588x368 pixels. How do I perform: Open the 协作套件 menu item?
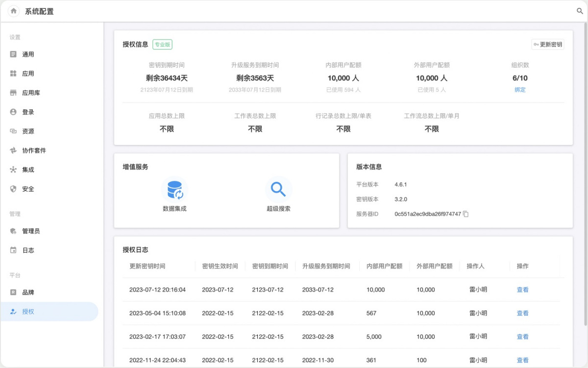point(34,150)
